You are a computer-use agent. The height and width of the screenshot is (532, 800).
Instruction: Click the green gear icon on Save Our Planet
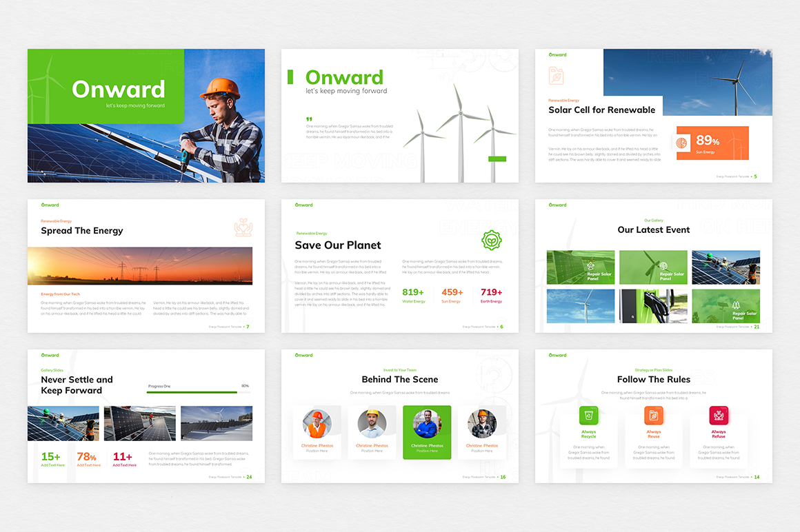pyautogui.click(x=491, y=240)
